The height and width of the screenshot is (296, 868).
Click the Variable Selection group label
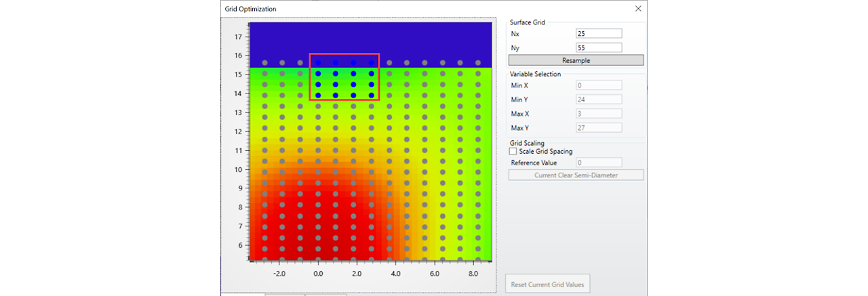(536, 74)
